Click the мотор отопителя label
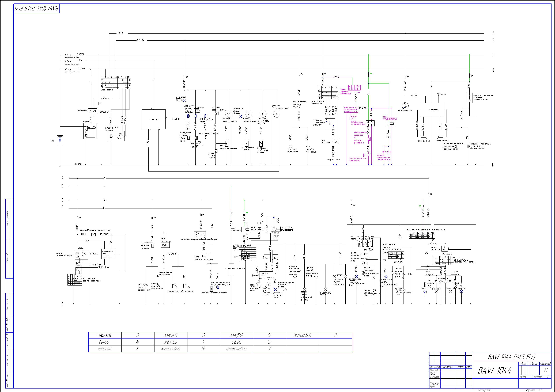Screen dimensions: 555x392 tap(333, 159)
